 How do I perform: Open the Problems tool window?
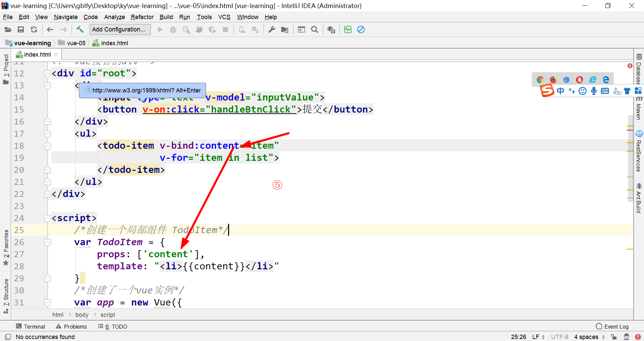[71, 327]
